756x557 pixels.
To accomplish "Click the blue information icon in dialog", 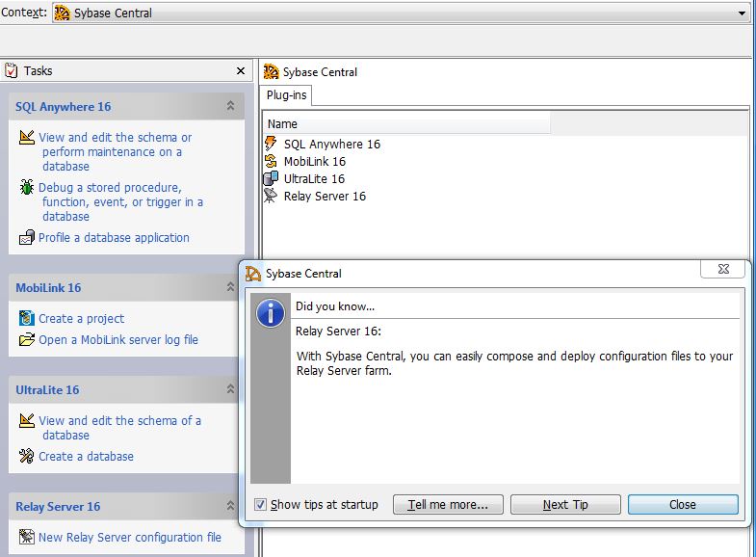I will (271, 313).
